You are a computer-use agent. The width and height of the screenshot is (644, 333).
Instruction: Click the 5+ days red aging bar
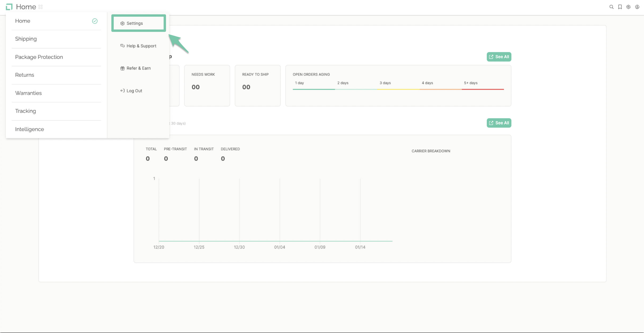click(x=483, y=89)
